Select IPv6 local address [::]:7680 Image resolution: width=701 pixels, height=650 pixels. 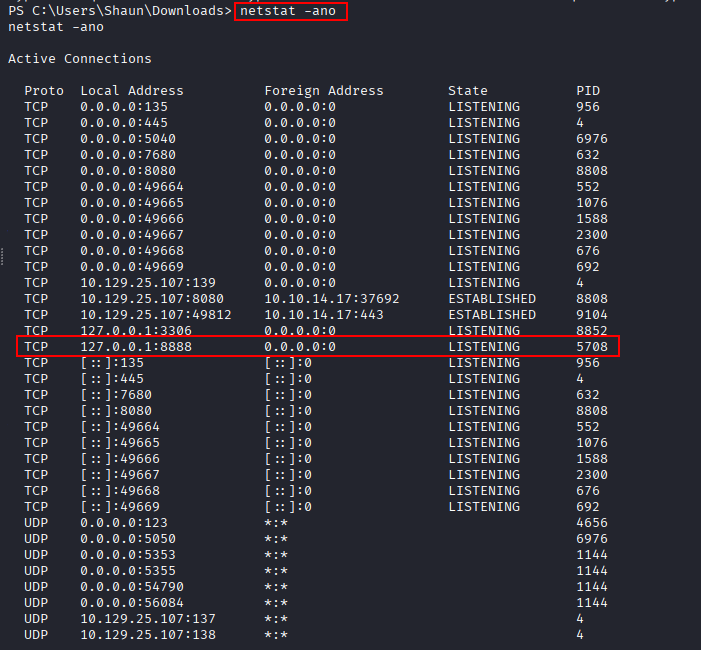tap(116, 395)
